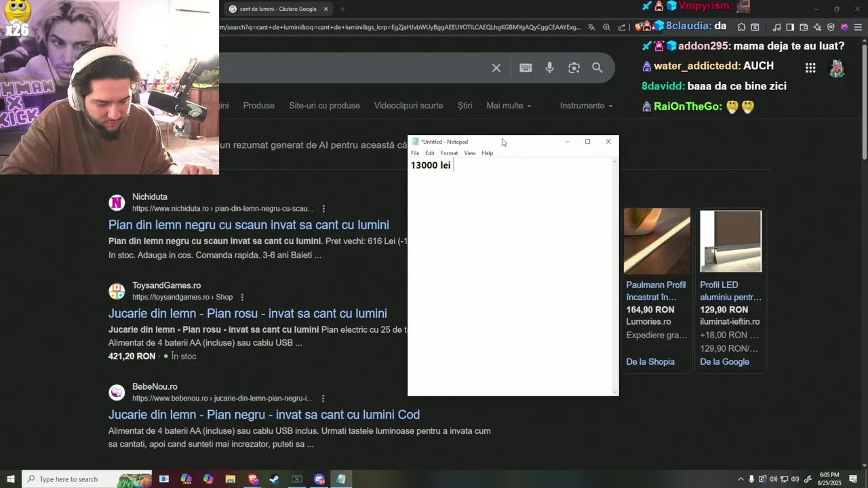Open File Explorer from the taskbar
Viewport: 868px width, 488px height.
[230, 479]
